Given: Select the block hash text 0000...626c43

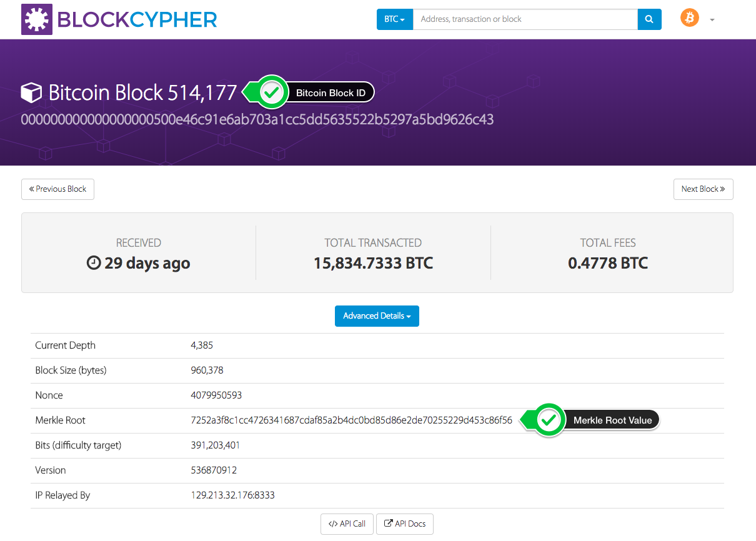Looking at the screenshot, I should (x=257, y=119).
